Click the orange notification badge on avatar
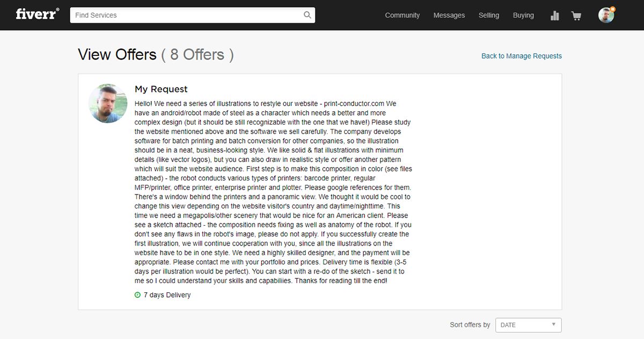This screenshot has width=644, height=339. tap(612, 9)
